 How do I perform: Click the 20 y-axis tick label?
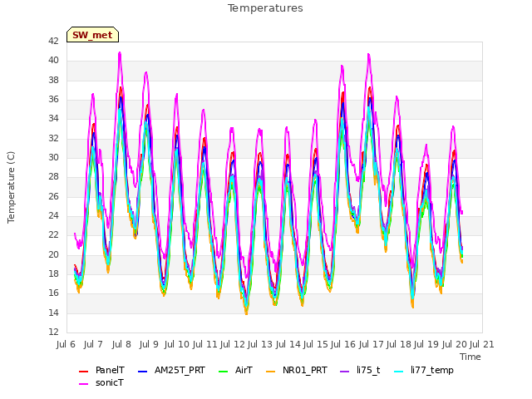(x=53, y=255)
